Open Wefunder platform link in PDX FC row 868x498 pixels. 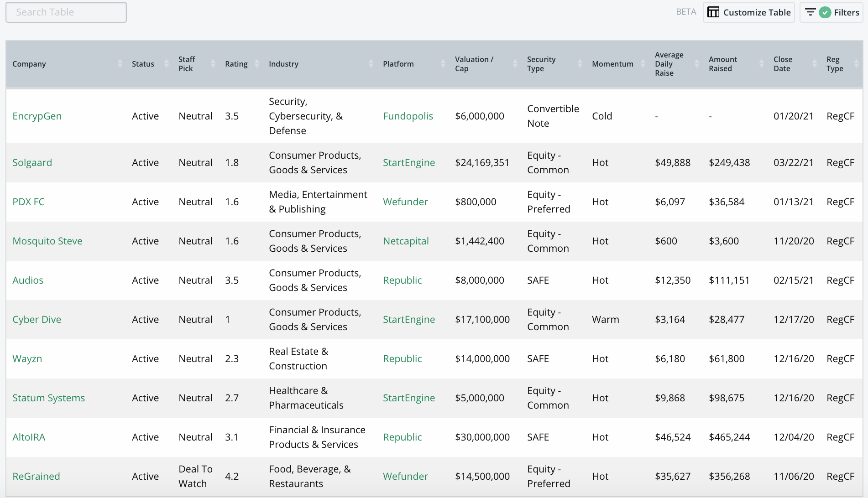[x=405, y=202]
